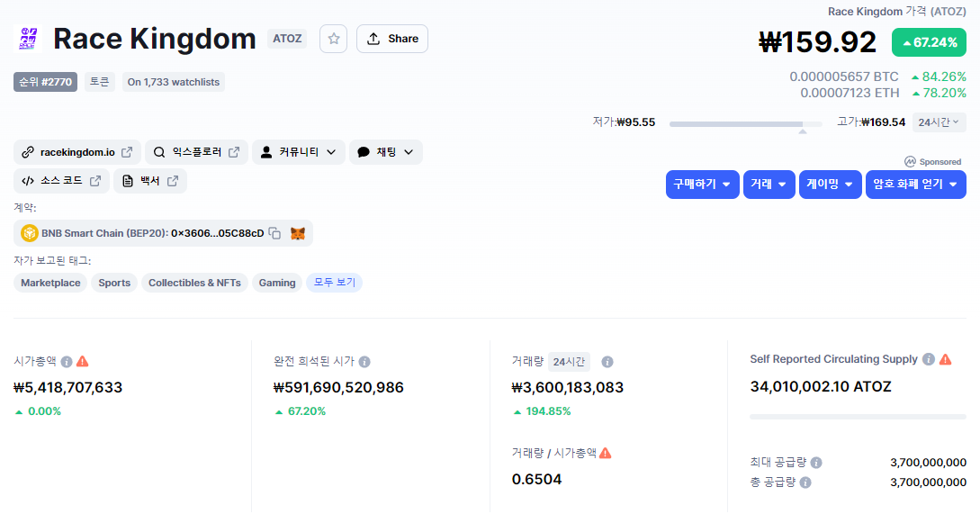This screenshot has width=980, height=523.
Task: Show info for 총 공급량
Action: 805,482
